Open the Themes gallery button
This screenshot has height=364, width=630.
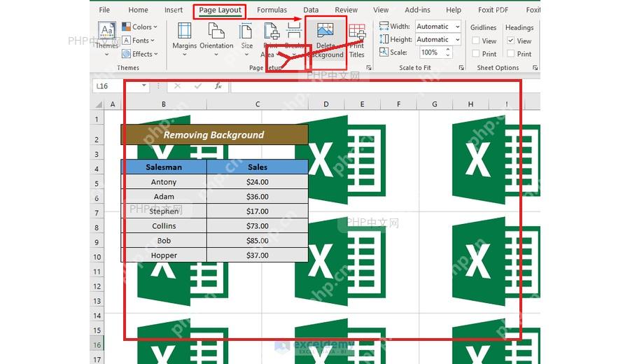click(x=107, y=38)
